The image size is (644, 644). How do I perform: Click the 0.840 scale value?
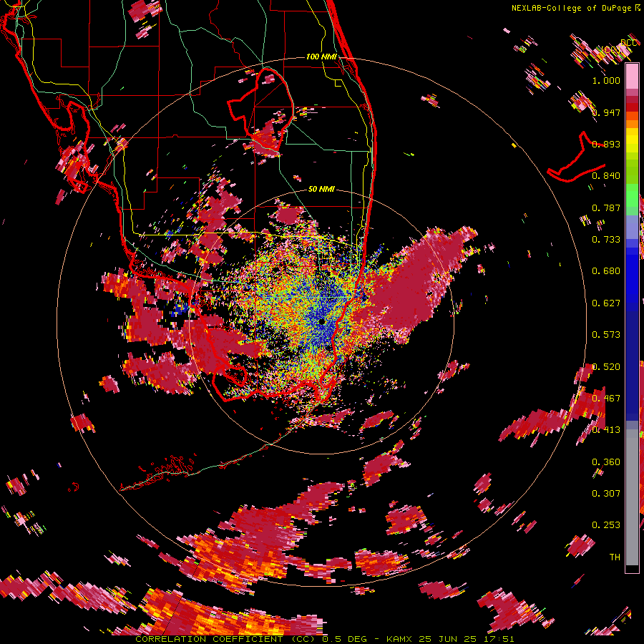[606, 176]
